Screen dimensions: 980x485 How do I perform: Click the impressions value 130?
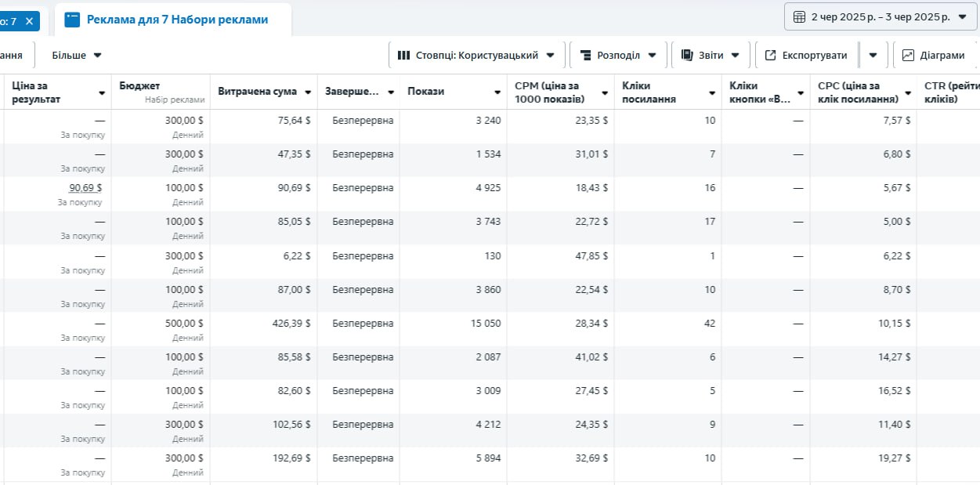(x=494, y=255)
